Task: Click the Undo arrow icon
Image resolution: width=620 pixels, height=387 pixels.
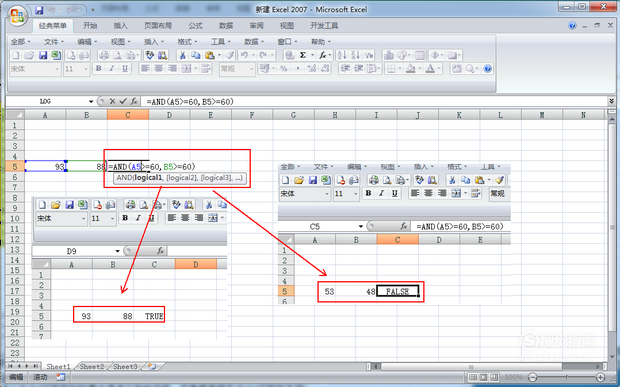Action: pos(244,55)
